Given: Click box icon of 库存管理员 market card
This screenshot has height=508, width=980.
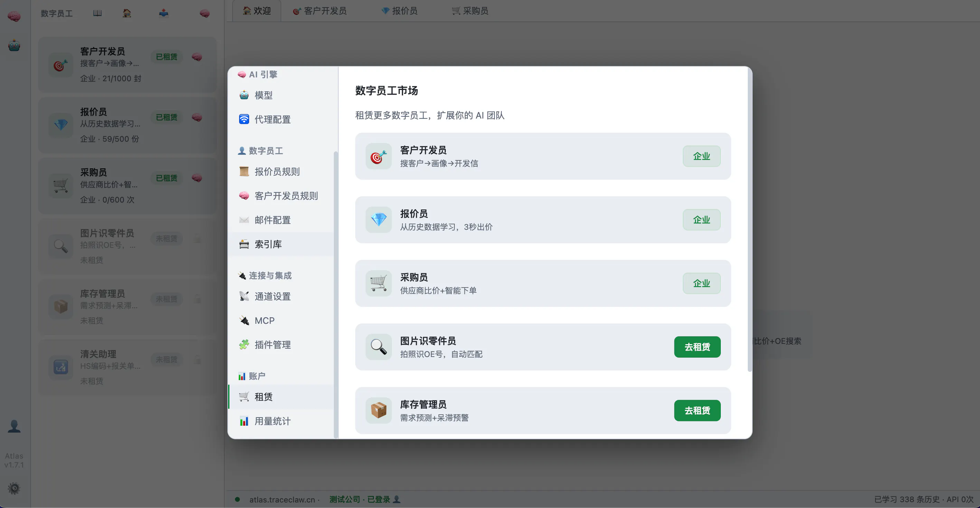Looking at the screenshot, I should [x=378, y=410].
